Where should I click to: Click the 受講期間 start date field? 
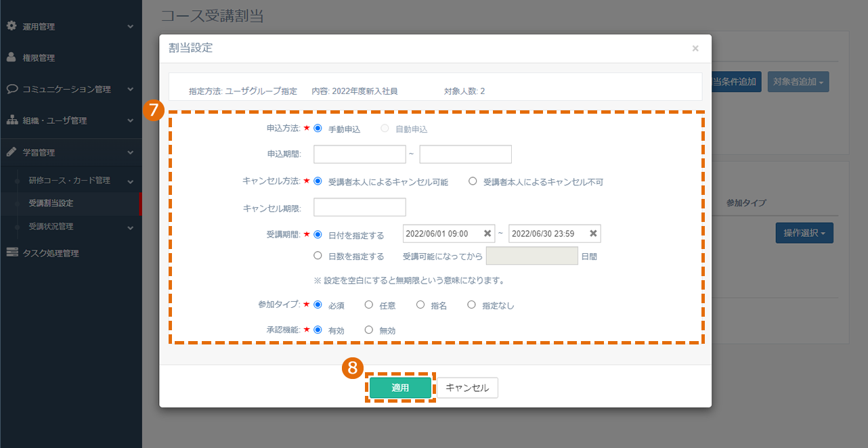click(449, 233)
